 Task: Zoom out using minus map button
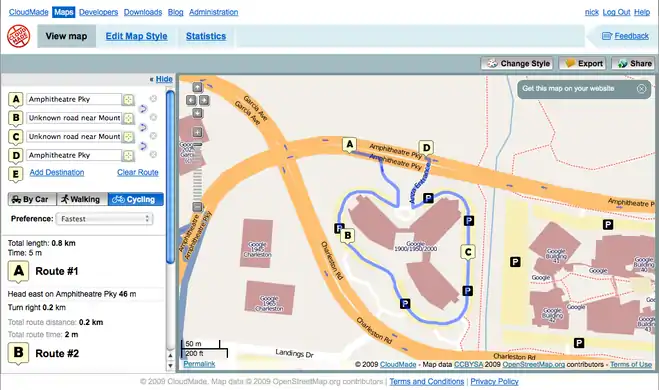[197, 206]
